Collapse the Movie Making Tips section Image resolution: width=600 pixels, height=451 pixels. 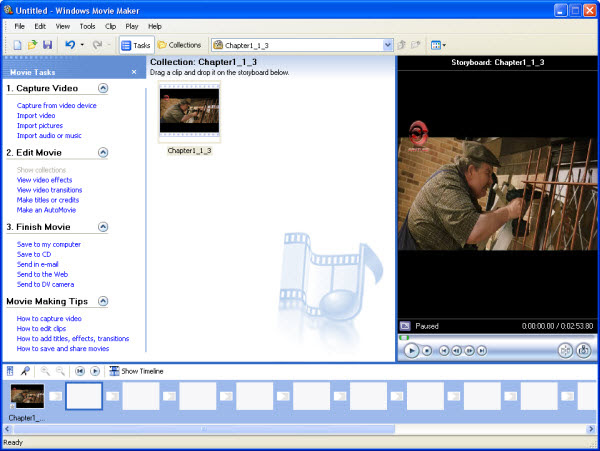(103, 301)
